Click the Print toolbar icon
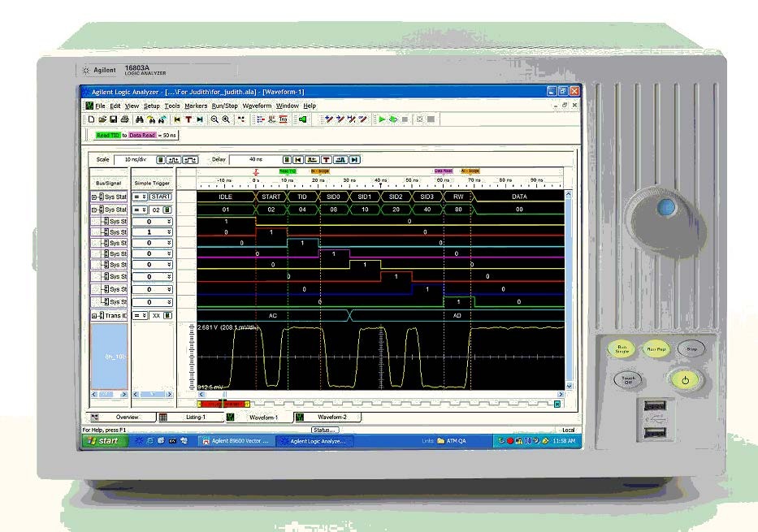 [x=124, y=119]
